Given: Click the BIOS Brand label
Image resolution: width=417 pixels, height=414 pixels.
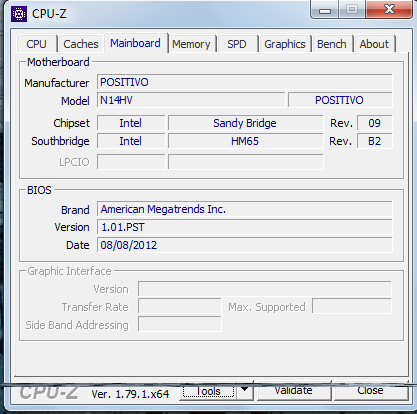Looking at the screenshot, I should pos(75,210).
